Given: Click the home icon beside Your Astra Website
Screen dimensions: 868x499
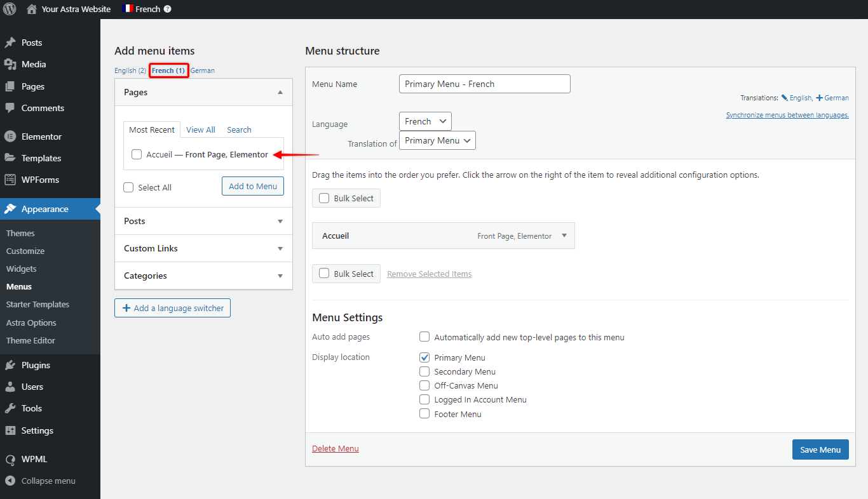Looking at the screenshot, I should pyautogui.click(x=31, y=9).
